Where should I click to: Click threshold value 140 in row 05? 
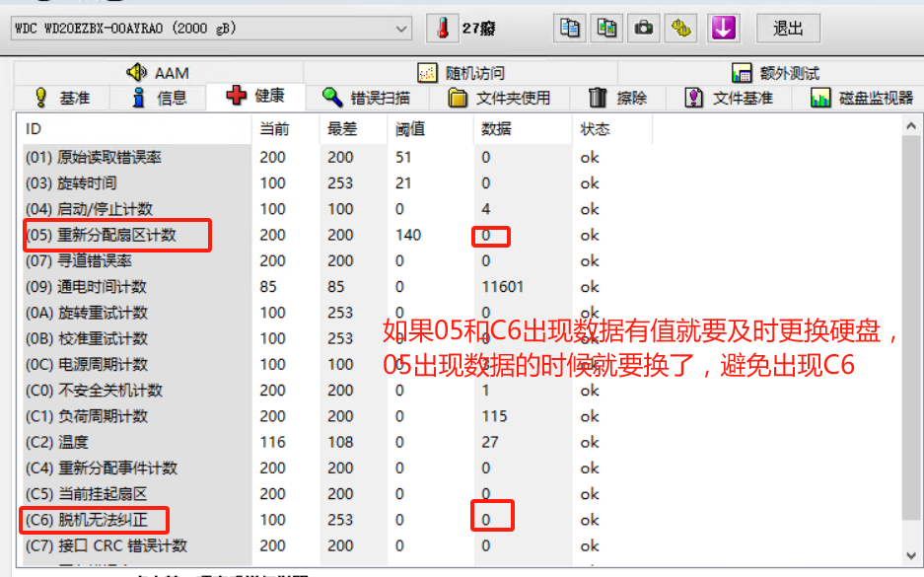coord(408,235)
